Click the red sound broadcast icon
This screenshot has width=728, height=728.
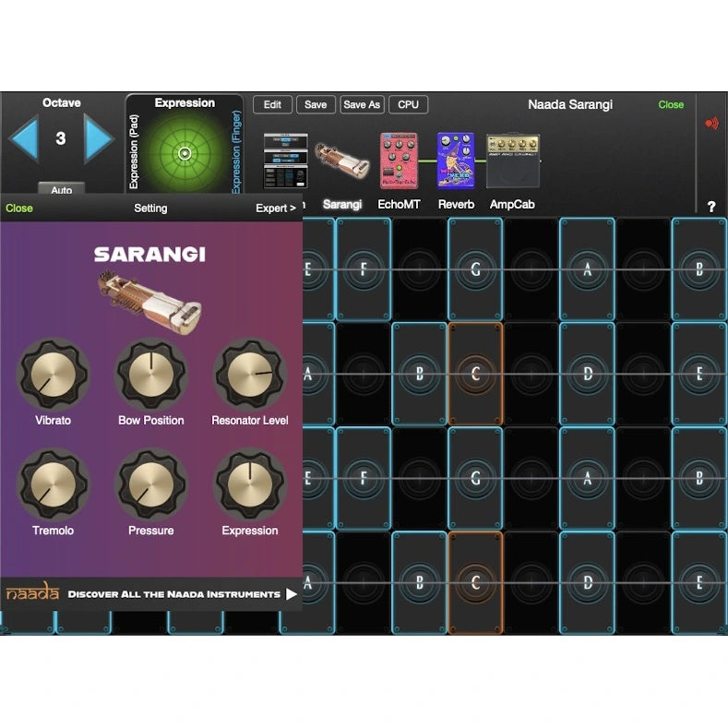pos(711,123)
